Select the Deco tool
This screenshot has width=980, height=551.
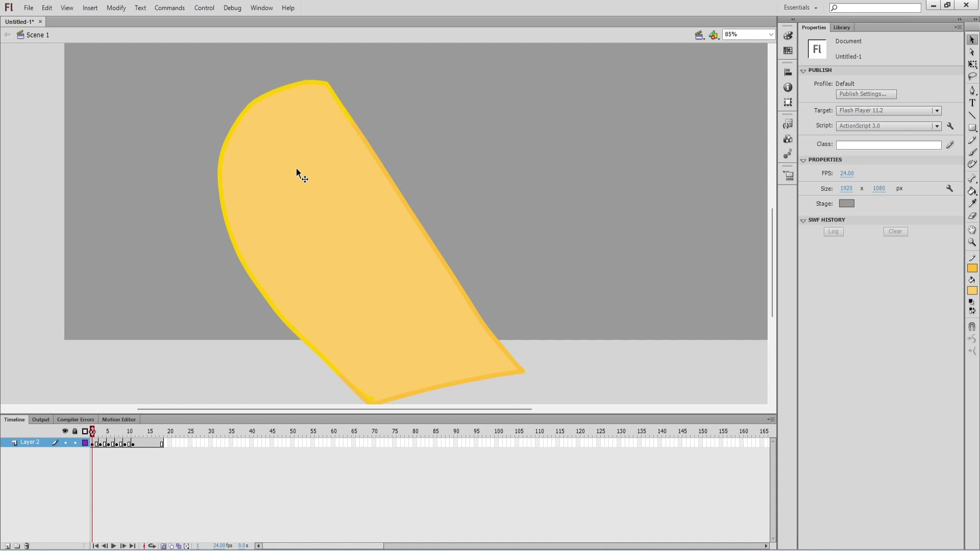tap(972, 164)
